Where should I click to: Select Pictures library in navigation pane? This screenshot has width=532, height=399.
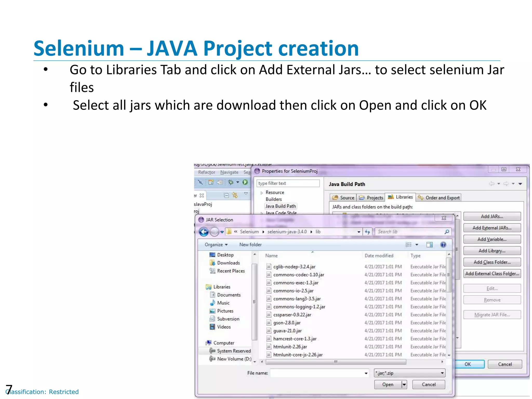click(222, 311)
